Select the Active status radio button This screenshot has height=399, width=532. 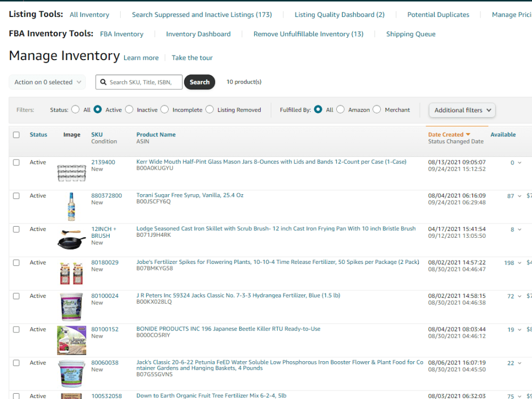click(x=98, y=109)
